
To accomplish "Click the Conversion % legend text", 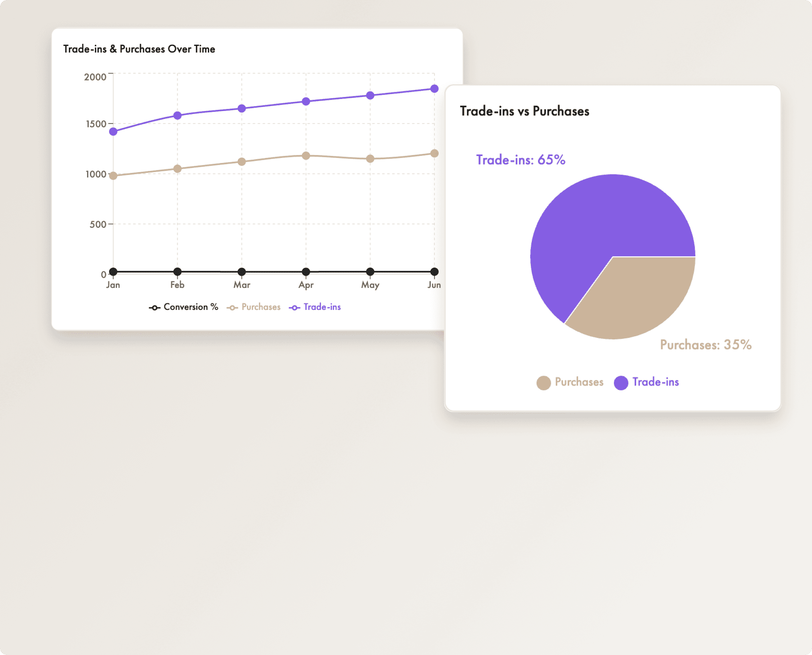I will click(191, 307).
